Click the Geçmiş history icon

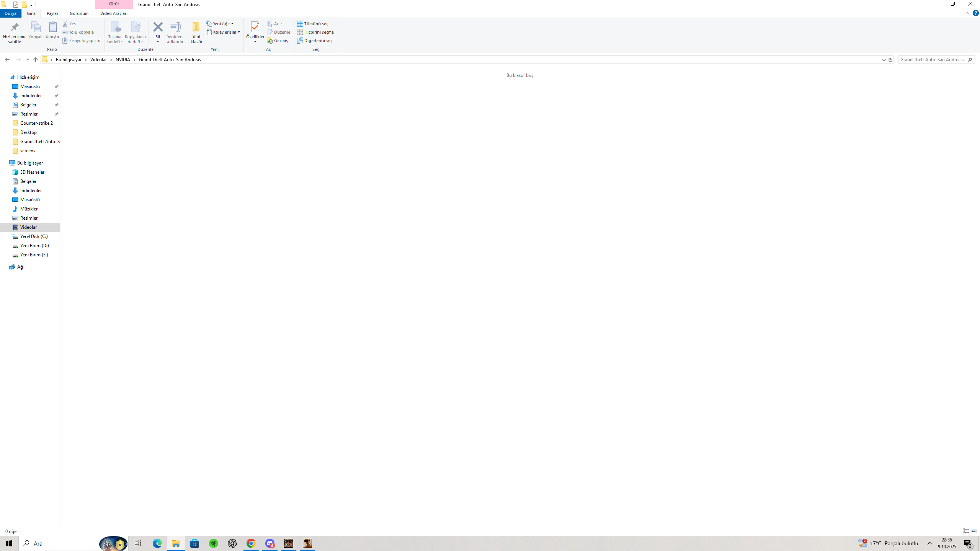tap(278, 41)
